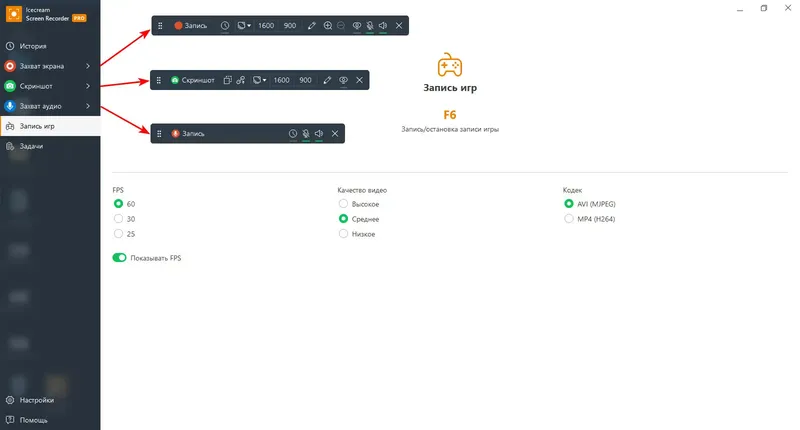Expand the Захват аудио submenu chevron

click(88, 106)
